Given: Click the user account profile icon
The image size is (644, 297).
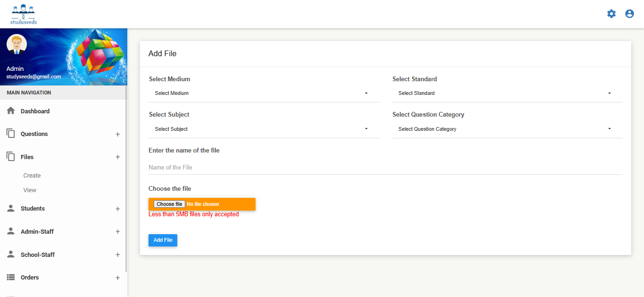Looking at the screenshot, I should pos(629,14).
